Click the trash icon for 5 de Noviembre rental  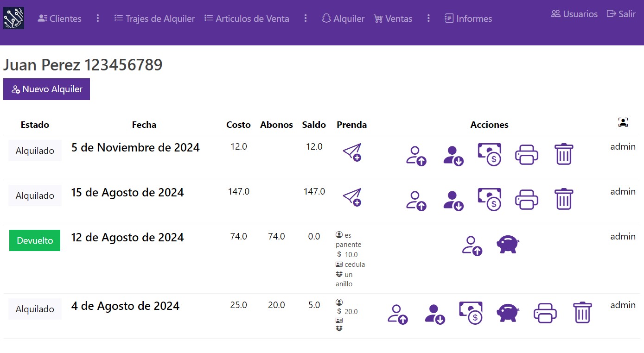564,154
